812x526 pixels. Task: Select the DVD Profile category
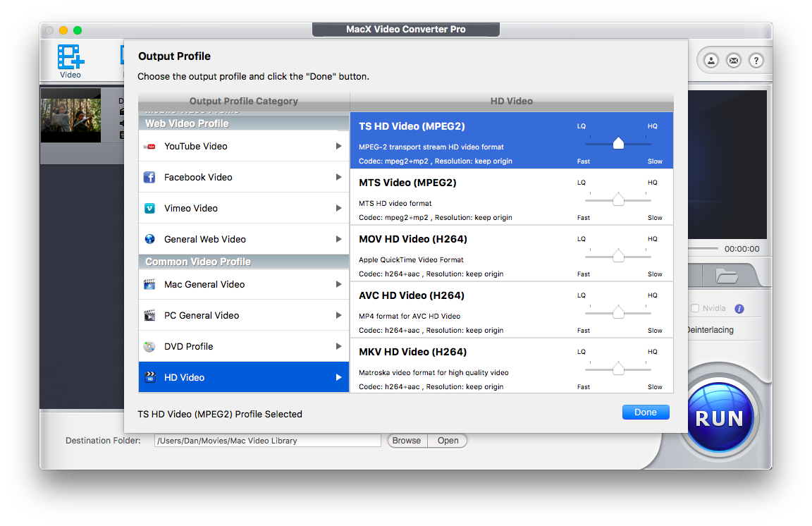[x=244, y=346]
